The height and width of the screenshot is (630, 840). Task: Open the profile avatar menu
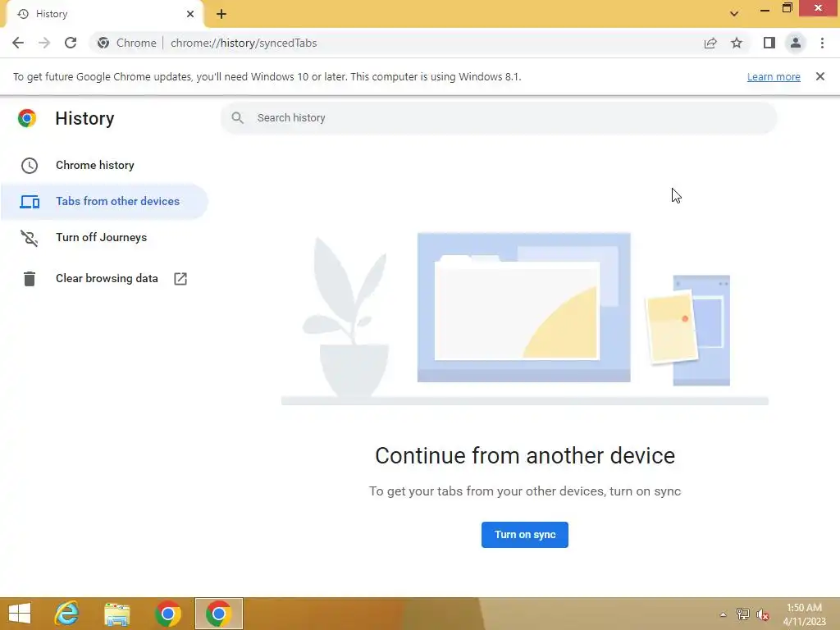(796, 43)
